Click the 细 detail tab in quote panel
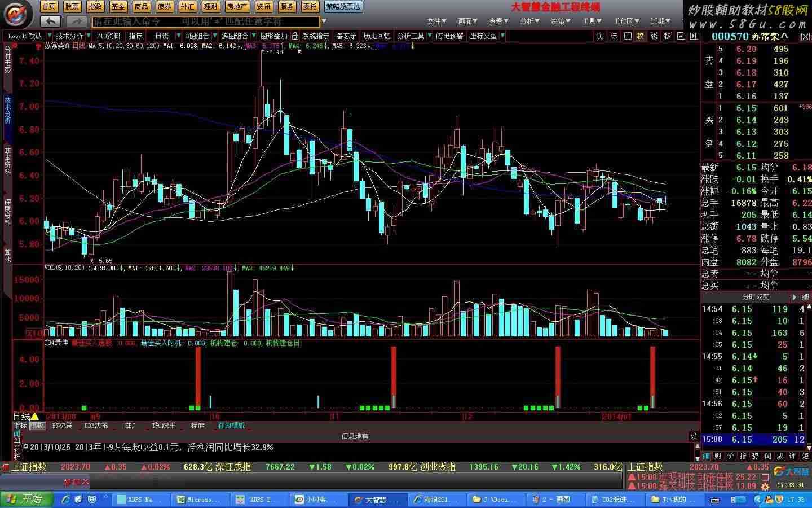Viewport: 812px width, 508px height. click(x=706, y=456)
